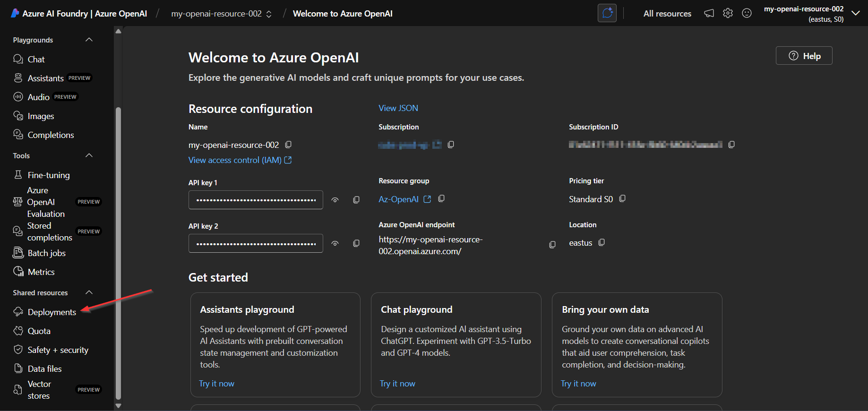
Task: Open the AI assistant chat sparkle icon
Action: (x=607, y=13)
